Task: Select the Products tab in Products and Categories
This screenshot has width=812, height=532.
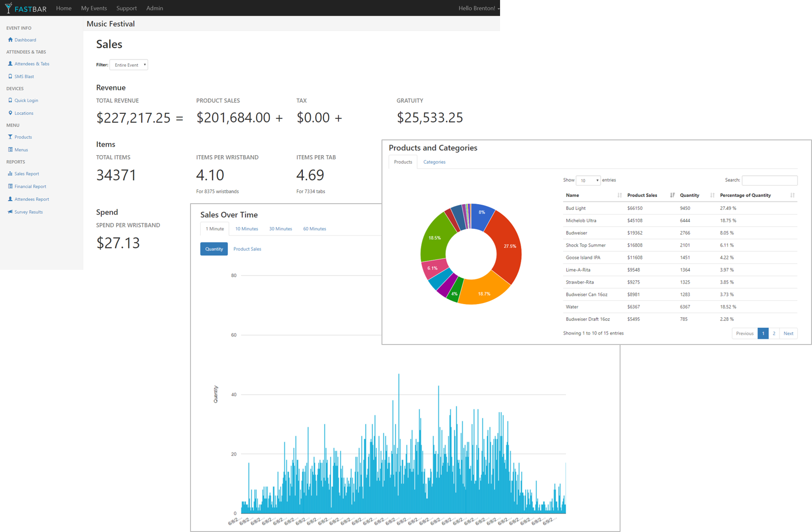Action: (403, 162)
